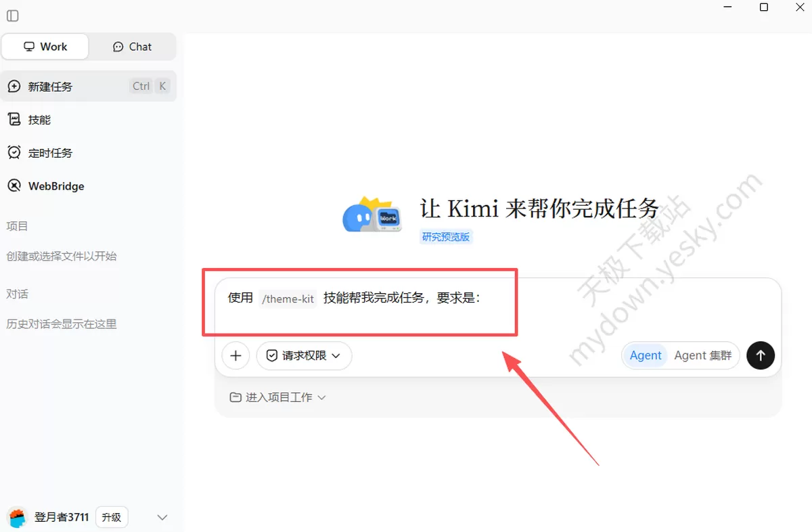Select the Agent mode toggle
This screenshot has height=532, width=812.
[x=646, y=355]
